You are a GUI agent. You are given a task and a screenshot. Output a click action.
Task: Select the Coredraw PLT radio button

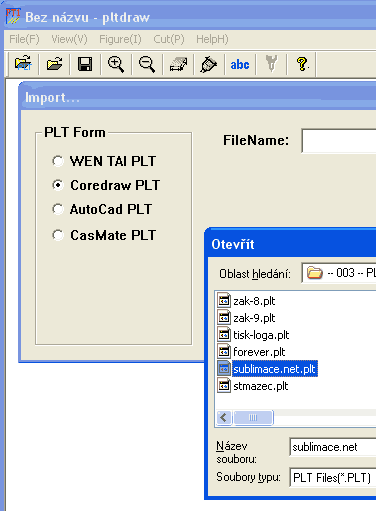[x=58, y=185]
